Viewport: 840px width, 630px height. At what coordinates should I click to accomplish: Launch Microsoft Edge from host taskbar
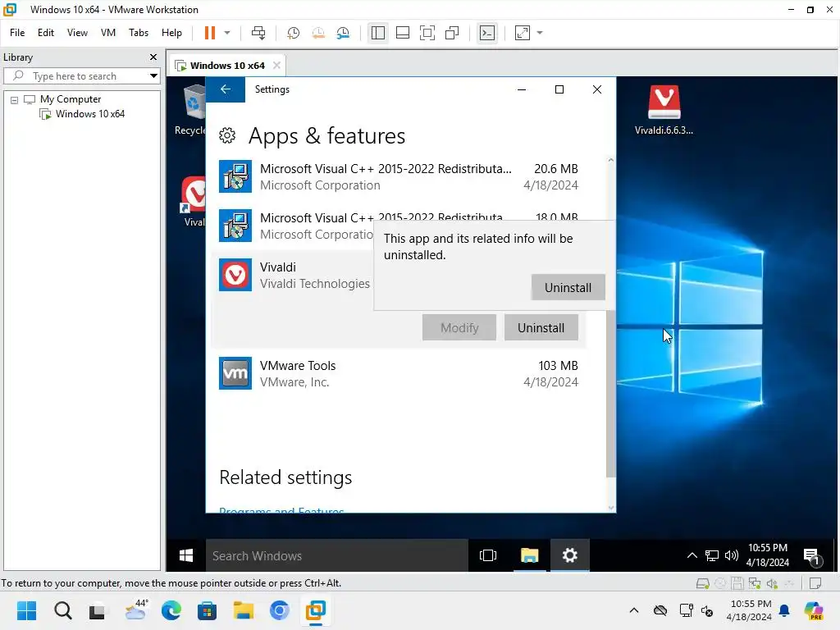point(171,610)
